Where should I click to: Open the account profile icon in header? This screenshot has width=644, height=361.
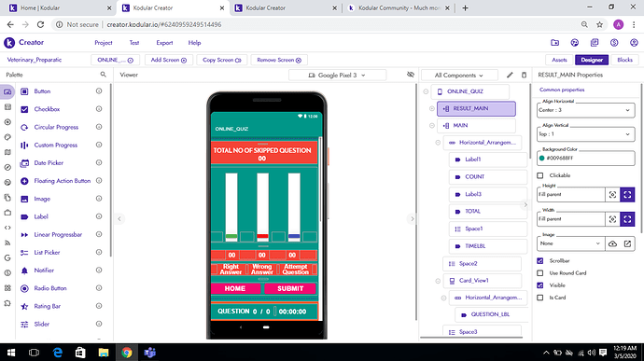(634, 42)
